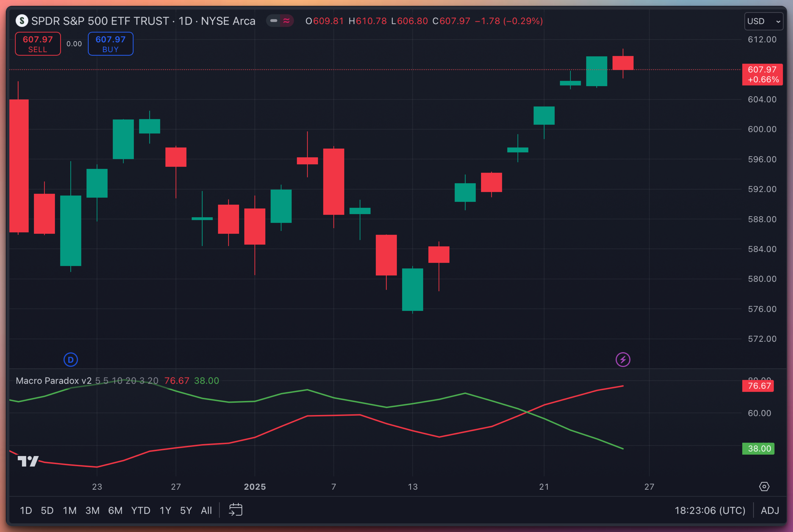Click the green 38.00 indicator value label
This screenshot has height=532, width=793.
coord(758,449)
